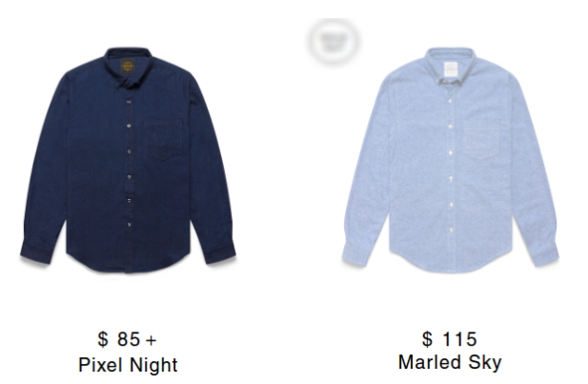The image size is (588, 384).
Task: Select the Marled Sky product name
Action: coord(450,362)
